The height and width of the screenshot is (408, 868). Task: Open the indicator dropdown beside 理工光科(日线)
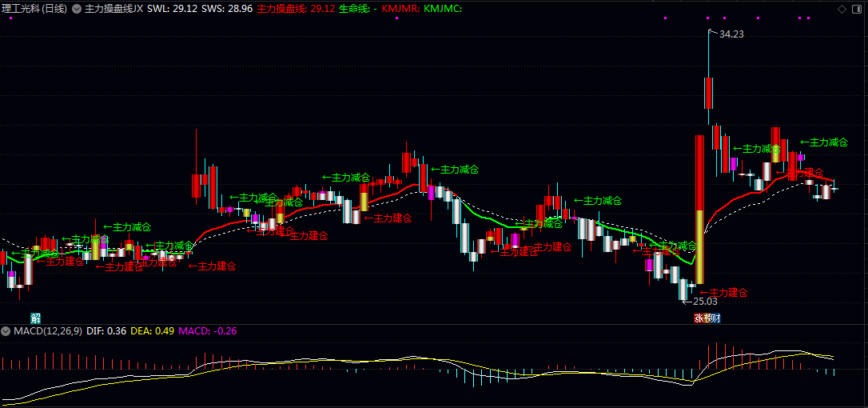[77, 9]
